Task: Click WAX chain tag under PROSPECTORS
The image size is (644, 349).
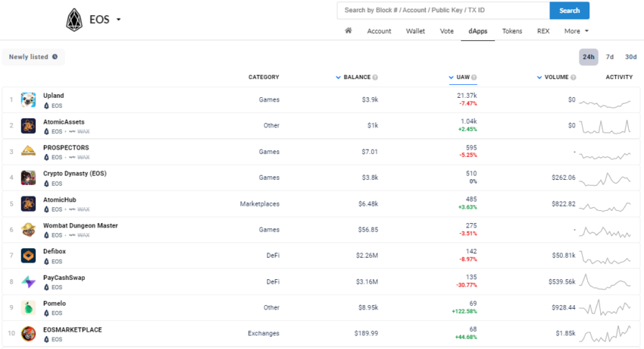Action: click(80, 158)
